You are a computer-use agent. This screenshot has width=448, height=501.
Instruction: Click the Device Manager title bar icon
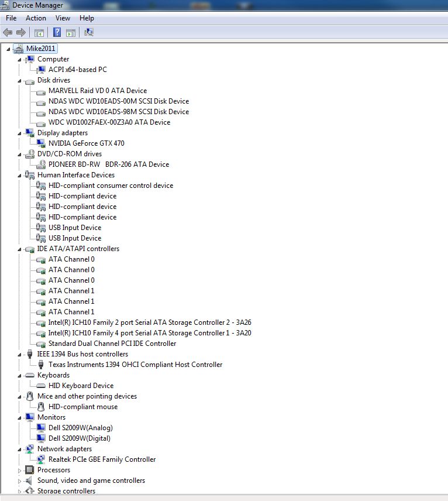coord(5,5)
